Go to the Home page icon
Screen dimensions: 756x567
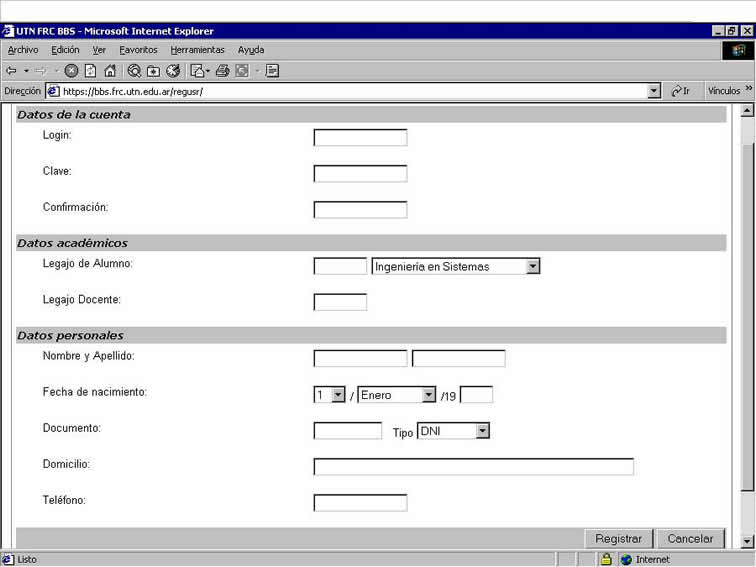click(110, 71)
